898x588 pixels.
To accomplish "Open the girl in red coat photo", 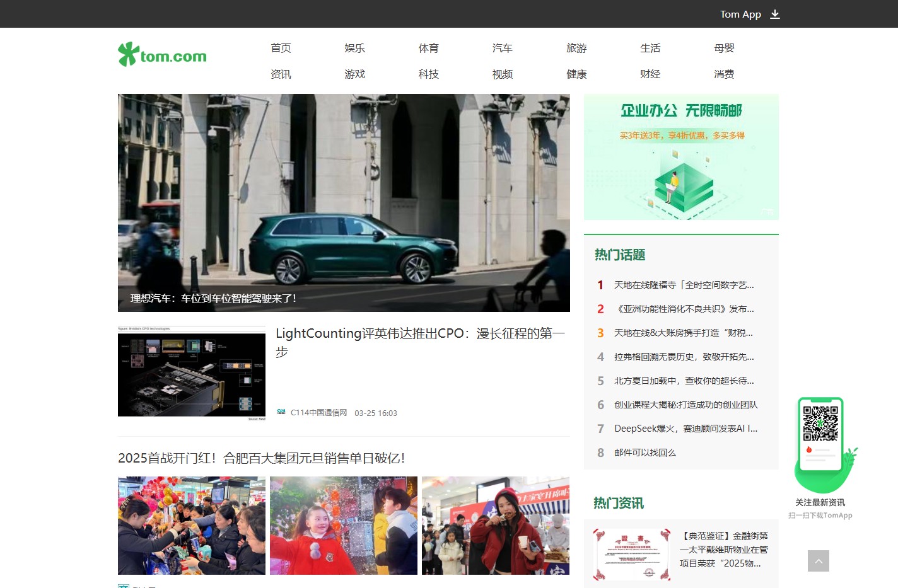I will pos(344,526).
